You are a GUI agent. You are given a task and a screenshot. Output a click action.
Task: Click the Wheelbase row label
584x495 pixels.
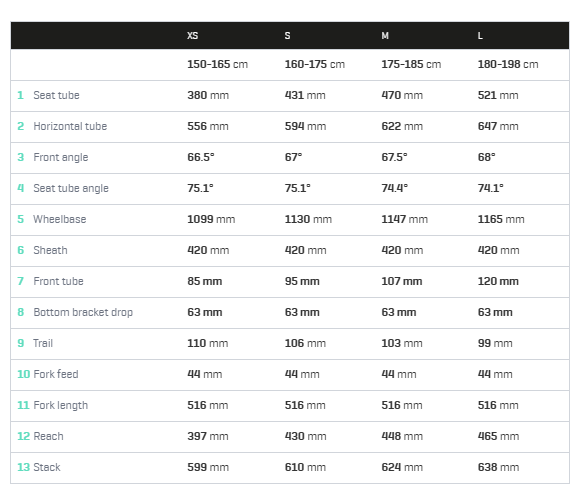pos(60,219)
